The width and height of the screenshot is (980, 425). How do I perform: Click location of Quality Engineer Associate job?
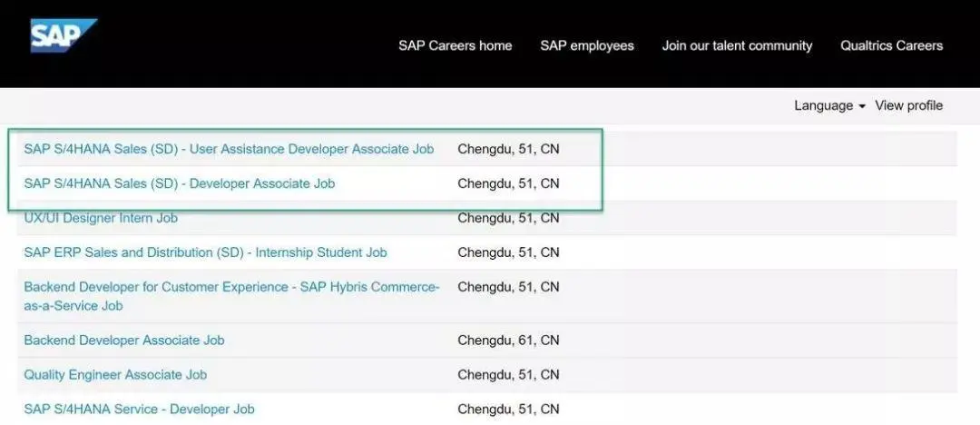coord(508,375)
